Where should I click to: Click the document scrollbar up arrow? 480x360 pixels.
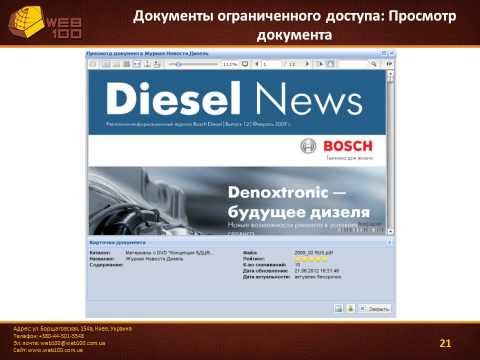[x=390, y=74]
